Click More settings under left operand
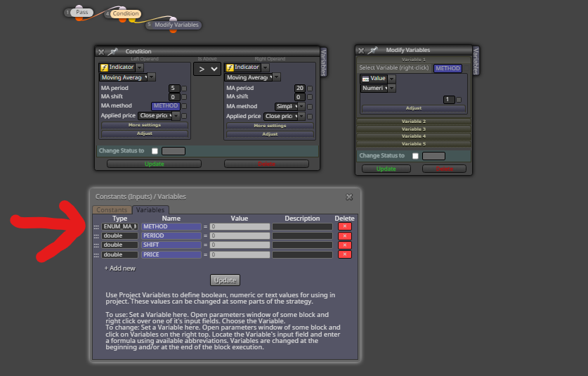 click(145, 125)
